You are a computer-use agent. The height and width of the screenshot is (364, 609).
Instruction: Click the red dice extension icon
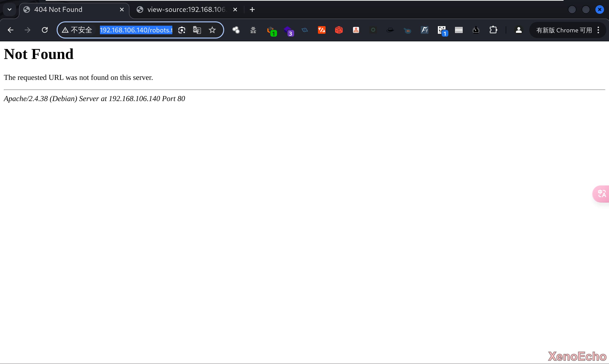click(x=339, y=30)
